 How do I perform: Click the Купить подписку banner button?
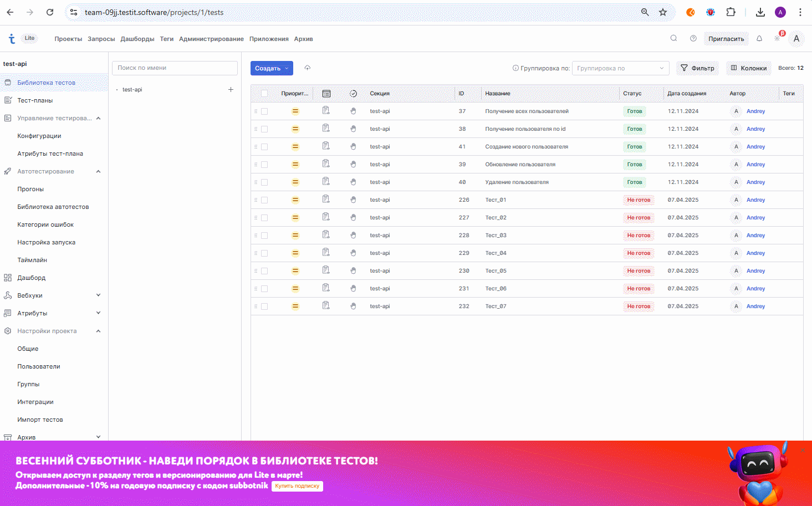click(297, 486)
